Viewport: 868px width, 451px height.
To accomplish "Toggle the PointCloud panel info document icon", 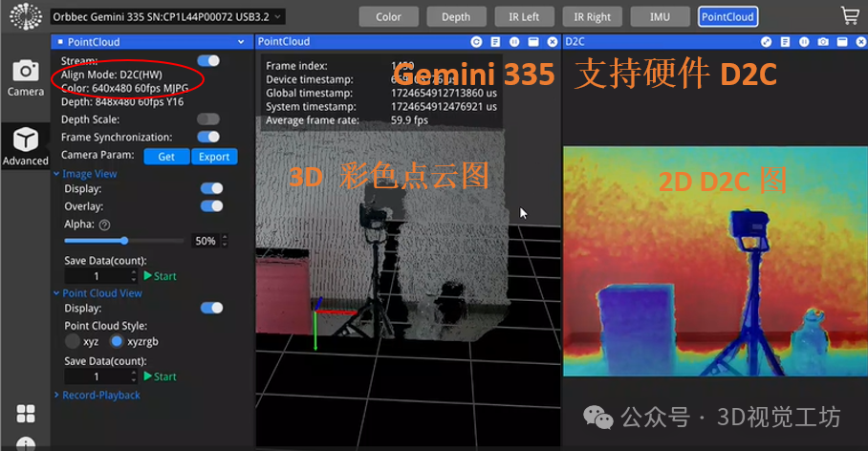I will (495, 41).
